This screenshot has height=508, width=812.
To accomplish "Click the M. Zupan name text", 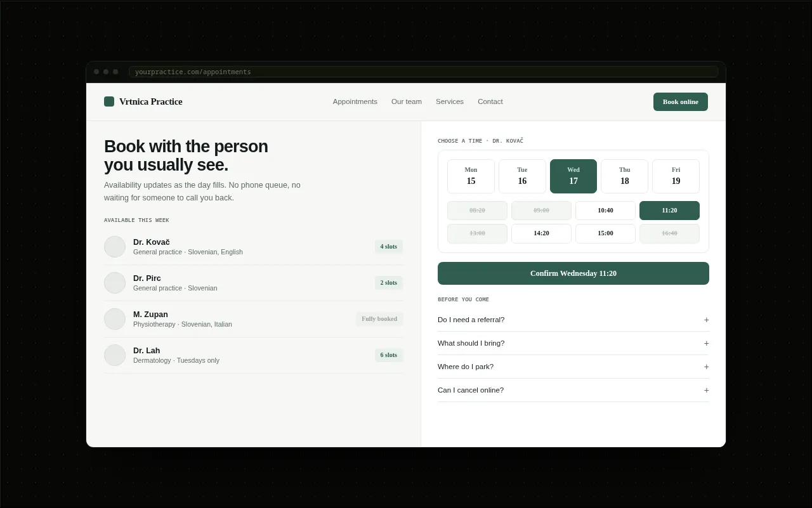I will tap(150, 315).
